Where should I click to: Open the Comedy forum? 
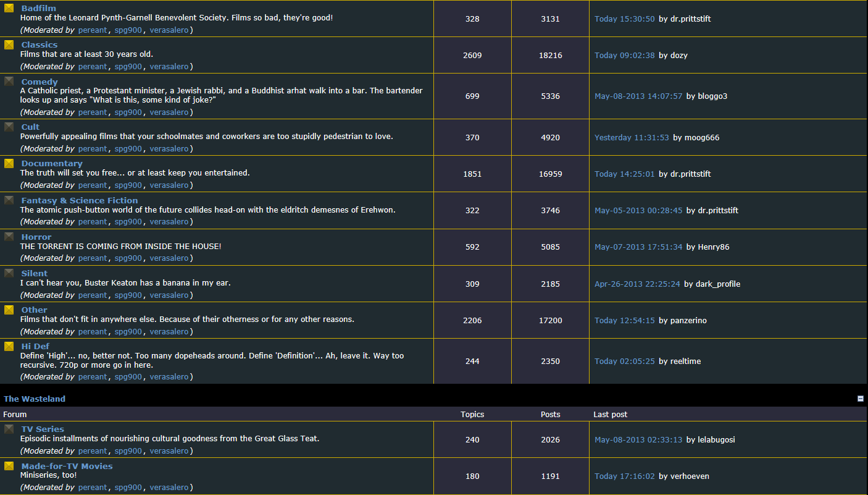pos(40,82)
